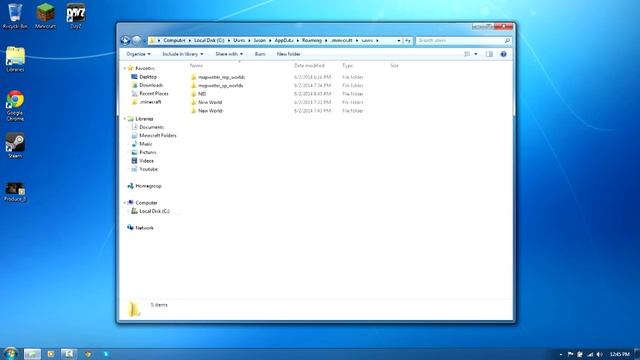The width and height of the screenshot is (640, 360).
Task: Open the view options dropdown arrow
Action: 476,54
